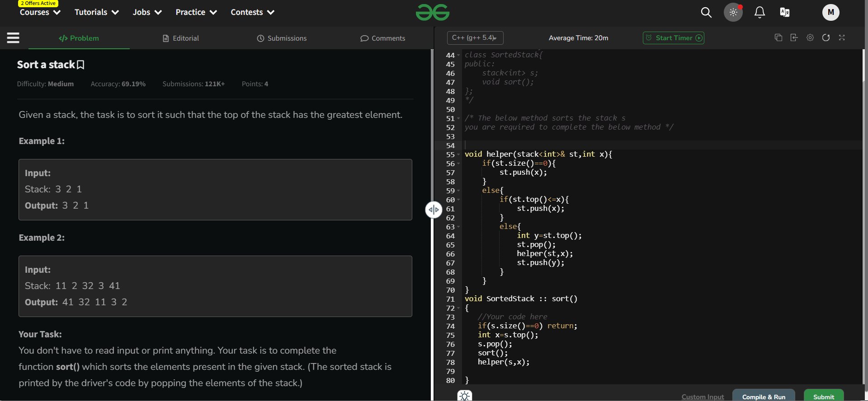Copy the editor code with the copy icon
The width and height of the screenshot is (868, 401).
tap(778, 38)
